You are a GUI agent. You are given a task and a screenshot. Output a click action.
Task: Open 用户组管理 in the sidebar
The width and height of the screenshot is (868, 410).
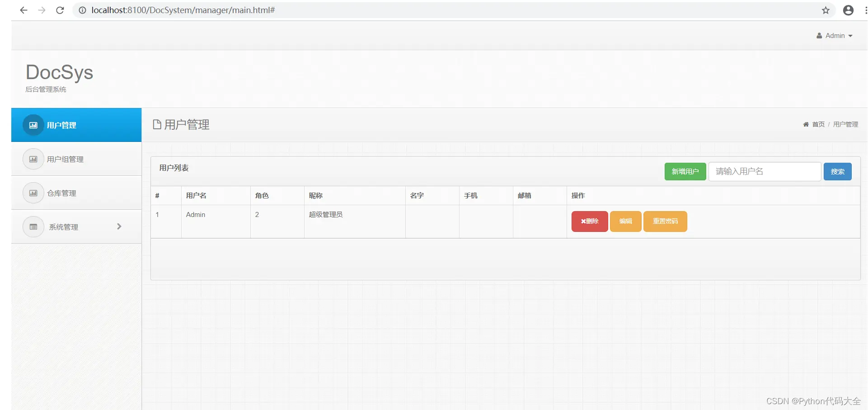pyautogui.click(x=76, y=159)
